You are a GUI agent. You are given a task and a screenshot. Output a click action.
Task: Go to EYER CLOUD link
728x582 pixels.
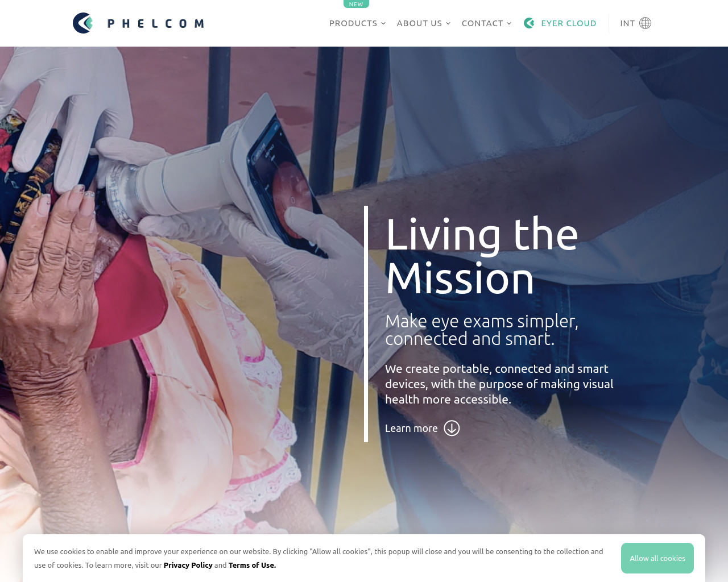click(x=569, y=23)
